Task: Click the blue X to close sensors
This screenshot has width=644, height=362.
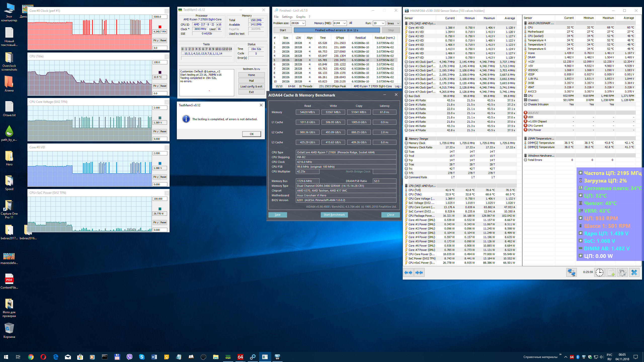Action: pos(634,273)
